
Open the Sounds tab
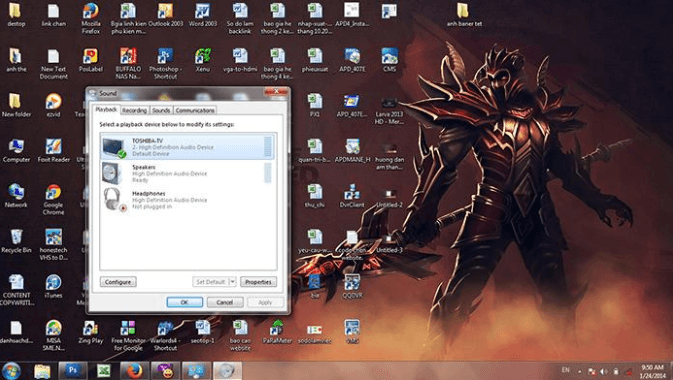pos(161,110)
